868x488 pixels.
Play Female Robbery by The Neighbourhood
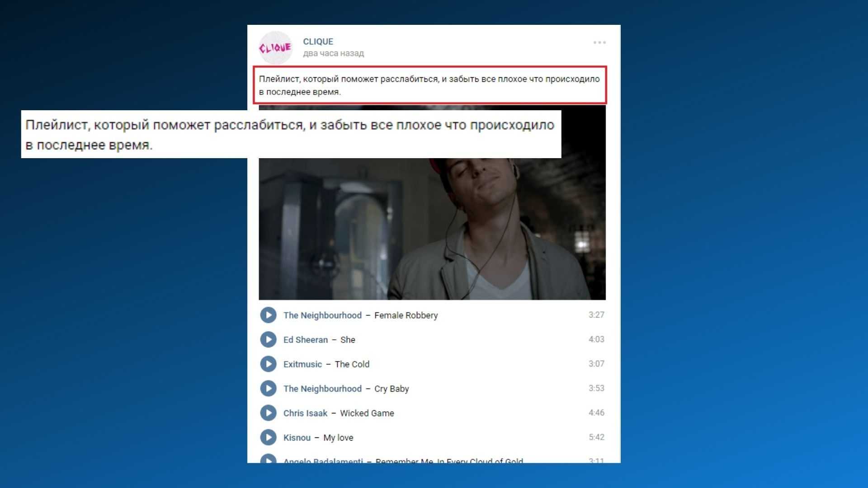point(268,315)
